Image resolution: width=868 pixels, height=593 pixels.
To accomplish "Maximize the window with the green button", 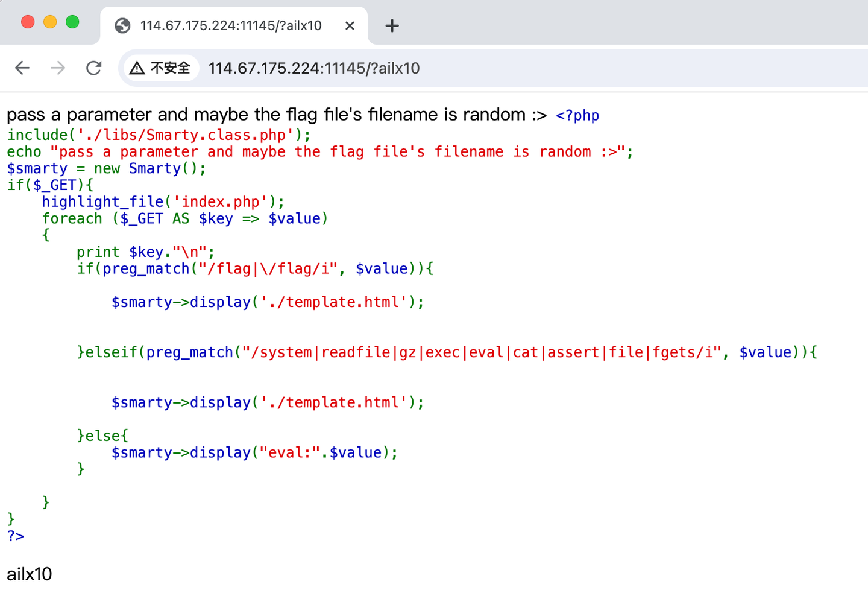I will click(x=72, y=22).
